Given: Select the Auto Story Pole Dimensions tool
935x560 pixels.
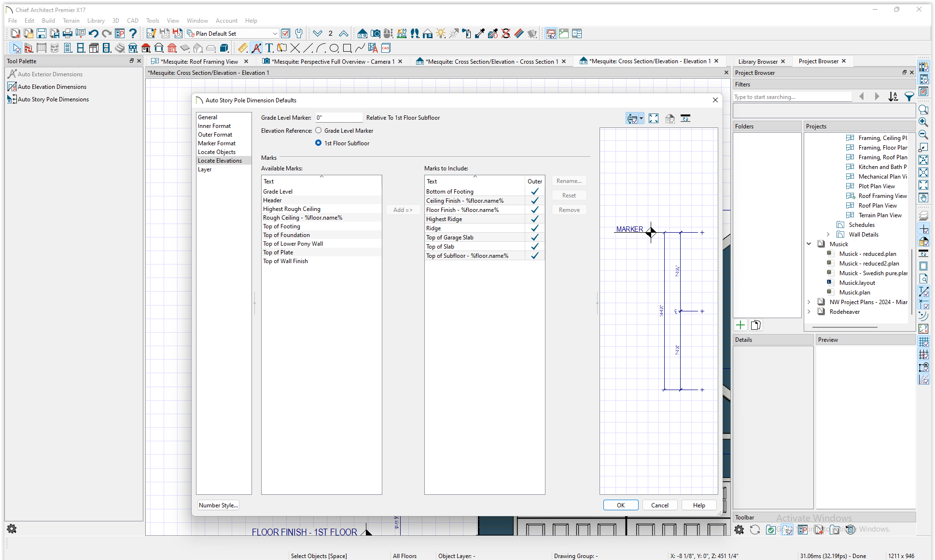Looking at the screenshot, I should tap(53, 99).
